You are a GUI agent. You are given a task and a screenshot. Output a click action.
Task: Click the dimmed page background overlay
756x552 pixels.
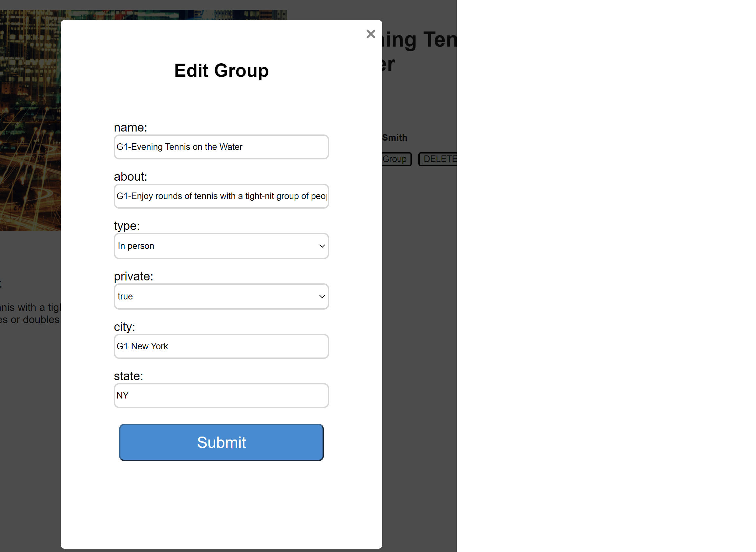[568, 301]
